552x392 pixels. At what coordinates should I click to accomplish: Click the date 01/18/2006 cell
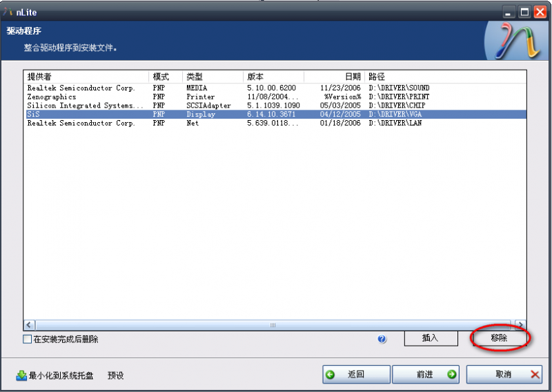pos(340,123)
